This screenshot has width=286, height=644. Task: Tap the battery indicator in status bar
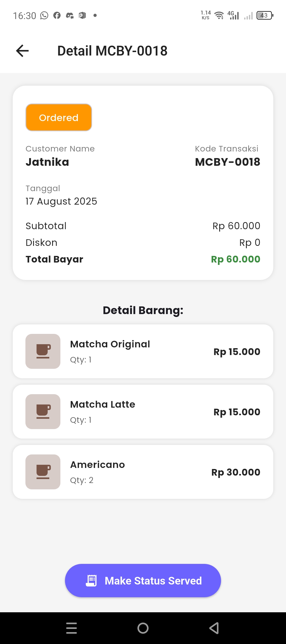[265, 16]
